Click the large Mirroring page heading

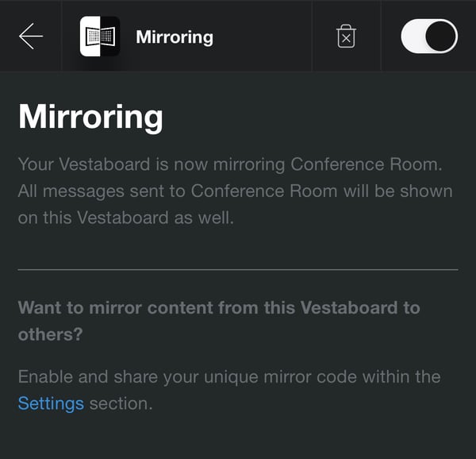click(90, 118)
